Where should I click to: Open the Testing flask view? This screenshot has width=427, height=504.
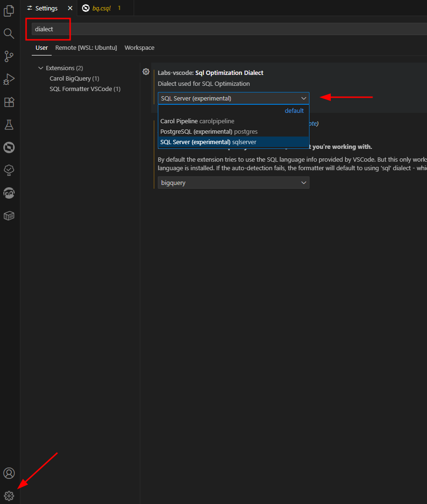(x=9, y=125)
